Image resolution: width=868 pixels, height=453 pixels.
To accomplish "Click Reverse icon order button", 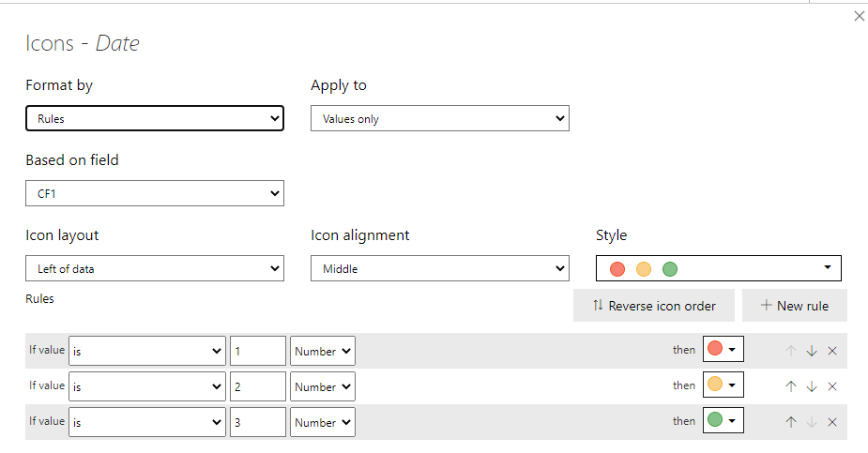I will coord(654,306).
